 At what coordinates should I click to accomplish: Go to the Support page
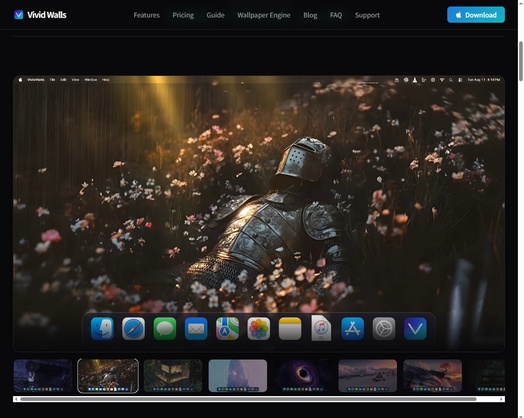click(367, 15)
